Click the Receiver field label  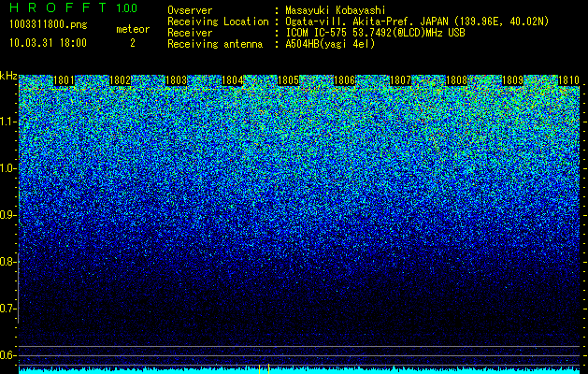(190, 33)
